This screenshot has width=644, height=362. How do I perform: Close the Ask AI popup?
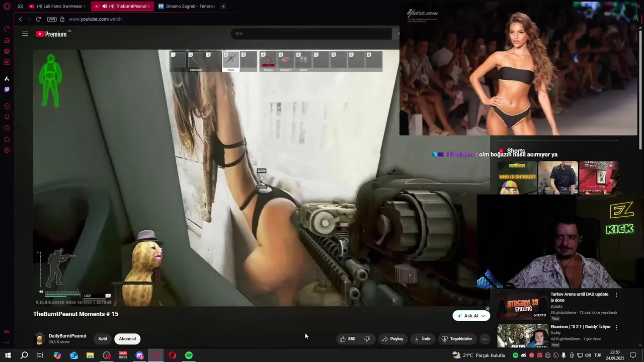point(488,309)
